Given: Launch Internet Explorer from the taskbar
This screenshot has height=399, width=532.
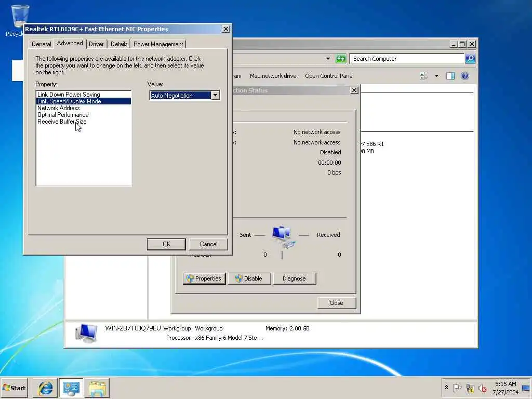Looking at the screenshot, I should click(x=45, y=388).
